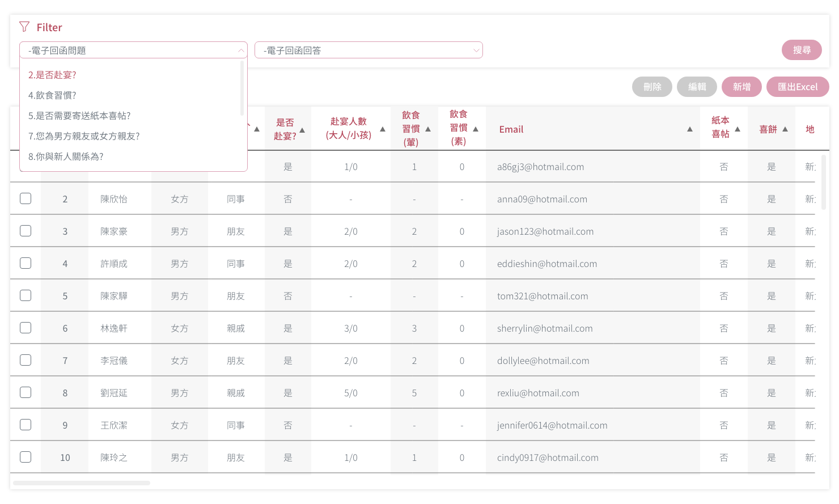Sort by 飲食習慣(葷) column arrow
This screenshot has height=504, width=839.
pos(428,129)
